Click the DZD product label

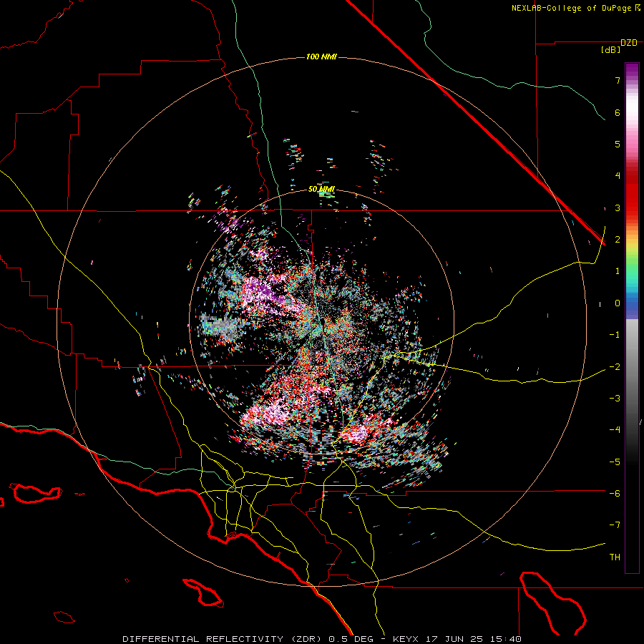pos(628,42)
